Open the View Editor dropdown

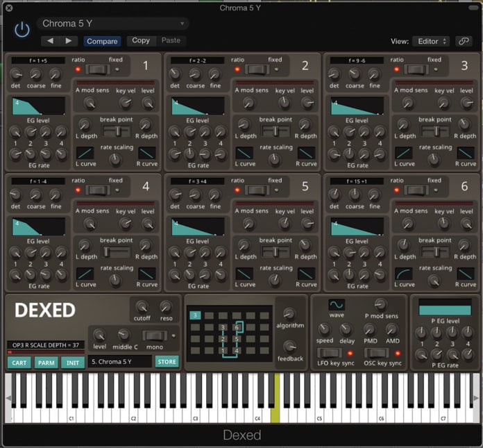(x=430, y=41)
